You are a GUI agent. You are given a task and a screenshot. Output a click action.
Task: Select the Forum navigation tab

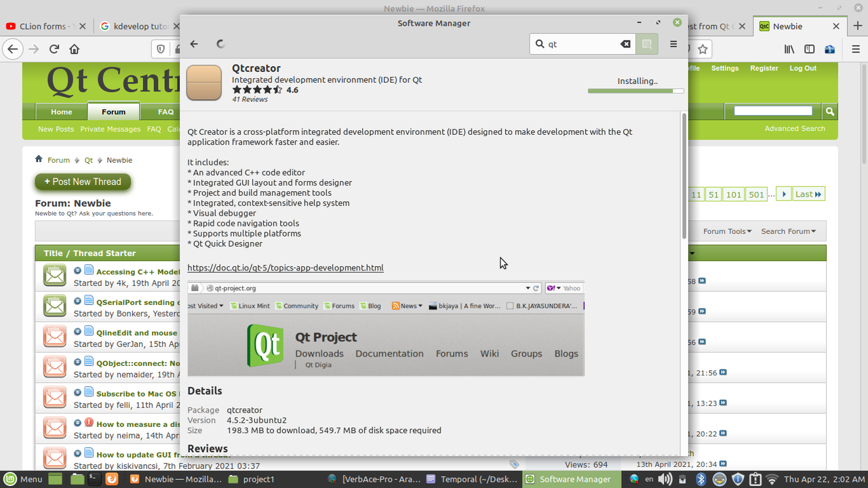pos(113,112)
